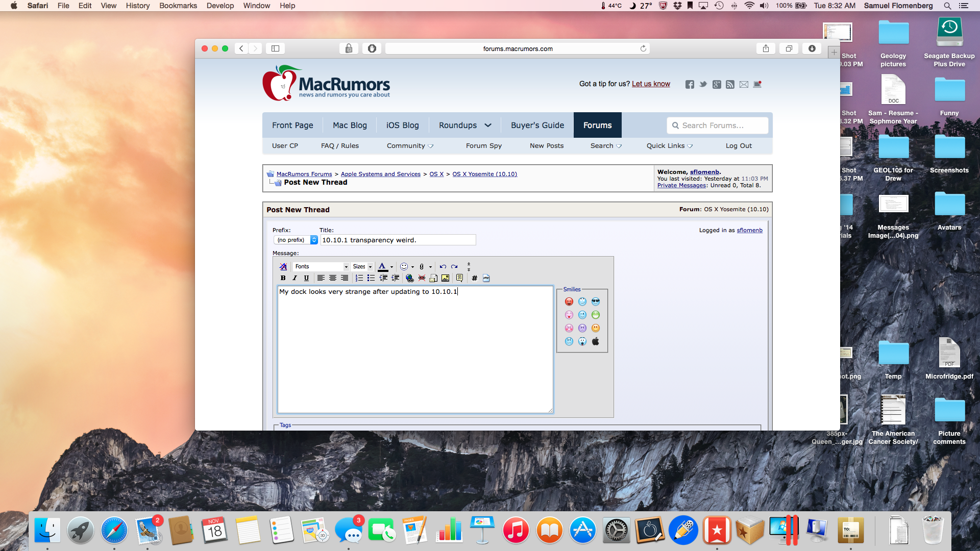Show Safari's sidebar
Image resolution: width=980 pixels, height=551 pixels.
pyautogui.click(x=275, y=48)
